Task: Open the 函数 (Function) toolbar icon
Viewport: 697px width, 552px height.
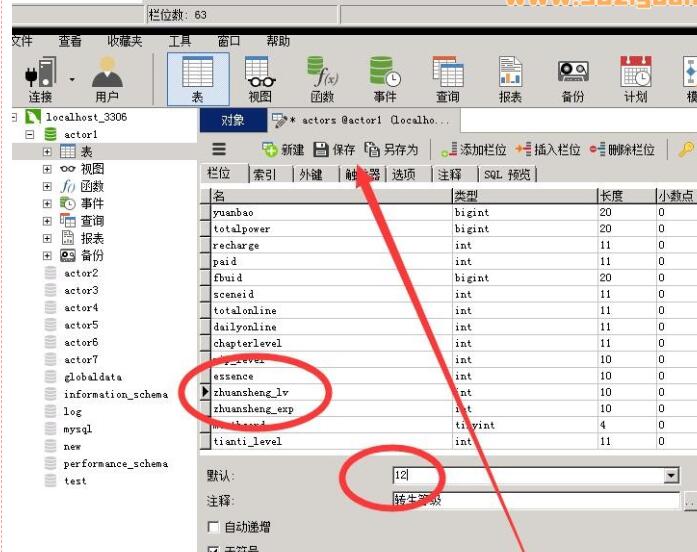Action: click(x=322, y=77)
